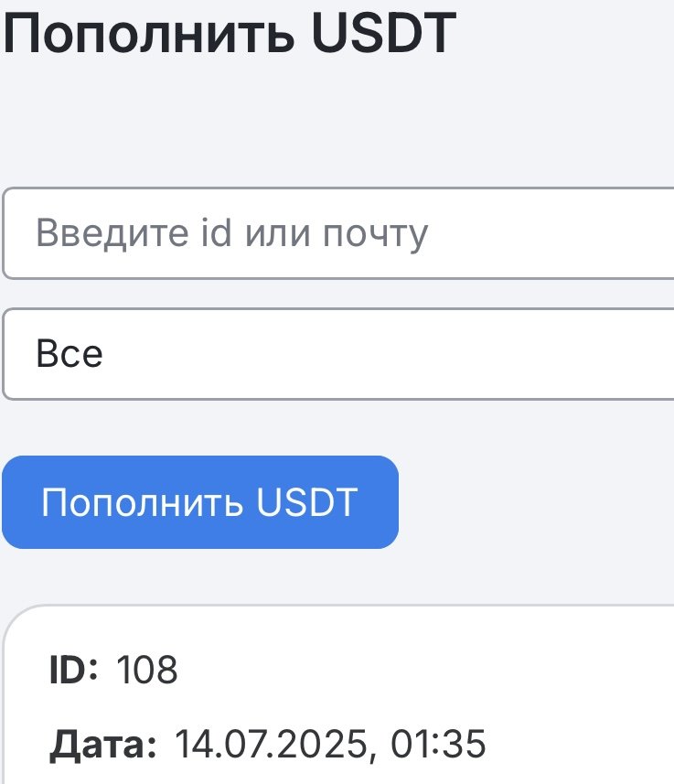Click the word USDT on the blue button
The image size is (674, 784).
tap(307, 501)
